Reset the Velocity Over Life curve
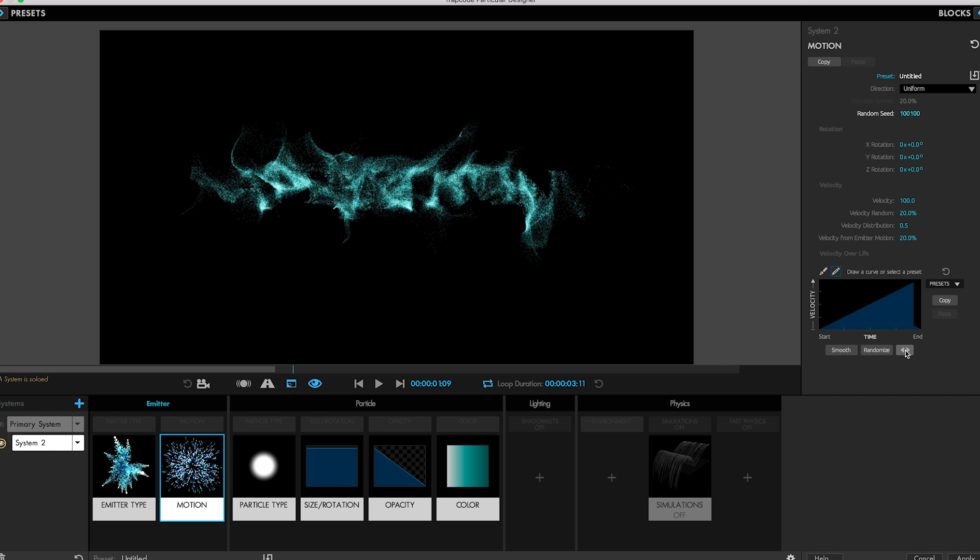The width and height of the screenshot is (980, 560). (946, 271)
